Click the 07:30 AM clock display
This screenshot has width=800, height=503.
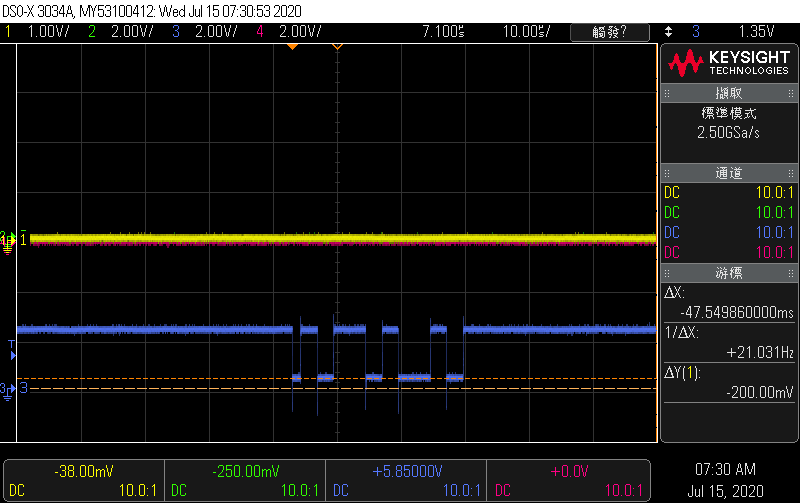pyautogui.click(x=725, y=469)
